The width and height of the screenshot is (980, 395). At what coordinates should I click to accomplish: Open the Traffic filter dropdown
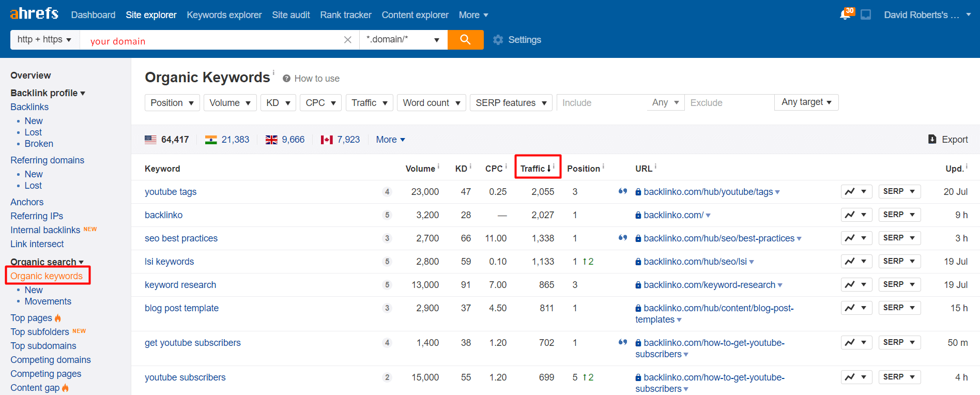point(370,103)
